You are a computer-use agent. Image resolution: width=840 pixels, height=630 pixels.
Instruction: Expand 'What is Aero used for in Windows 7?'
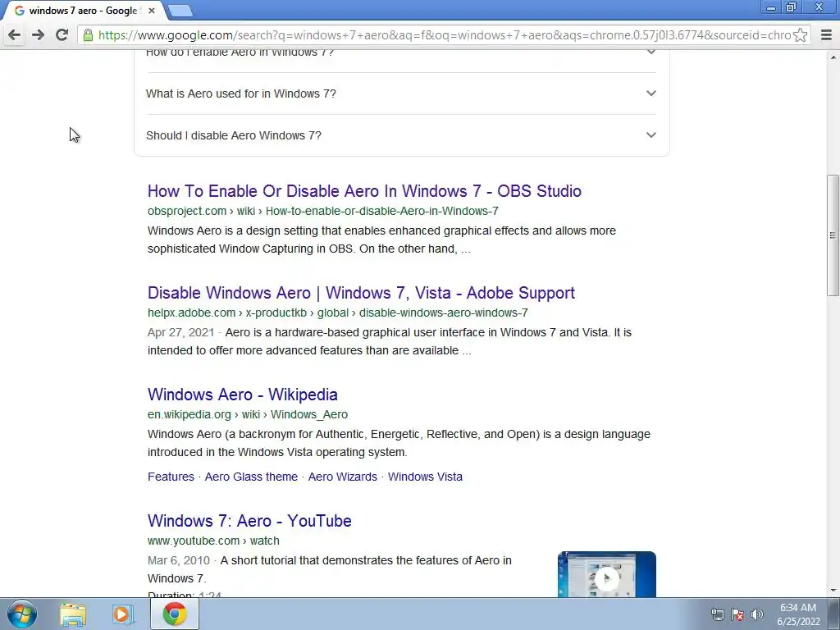click(400, 94)
